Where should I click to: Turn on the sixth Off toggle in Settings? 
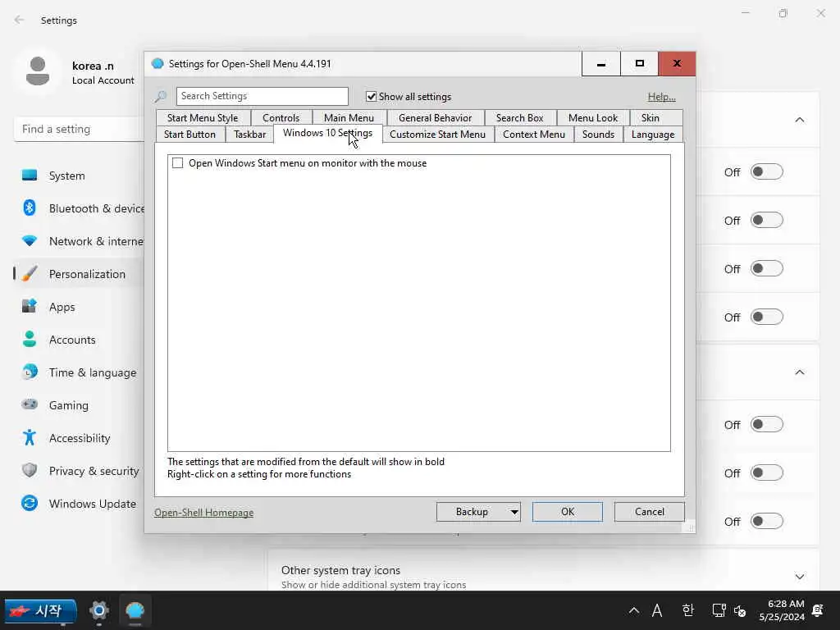pos(767,473)
